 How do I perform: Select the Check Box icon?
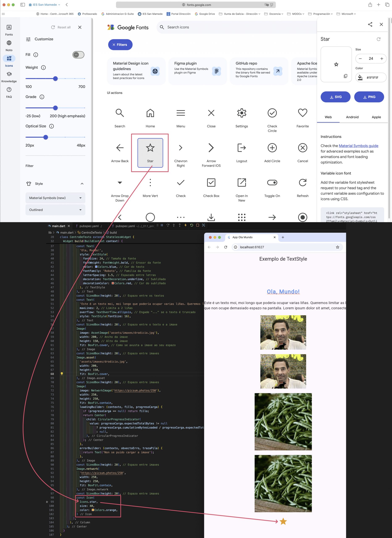pos(211,183)
